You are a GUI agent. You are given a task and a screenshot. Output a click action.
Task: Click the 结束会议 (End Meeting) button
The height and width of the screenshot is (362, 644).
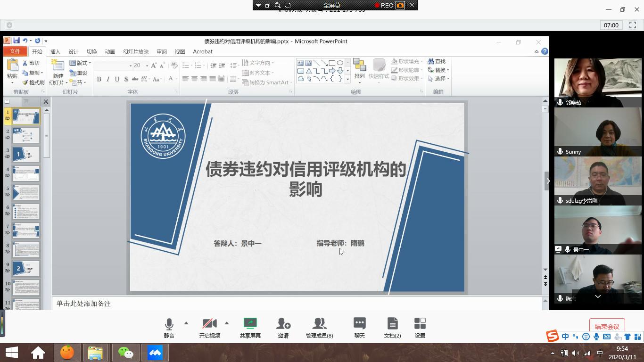point(607,326)
